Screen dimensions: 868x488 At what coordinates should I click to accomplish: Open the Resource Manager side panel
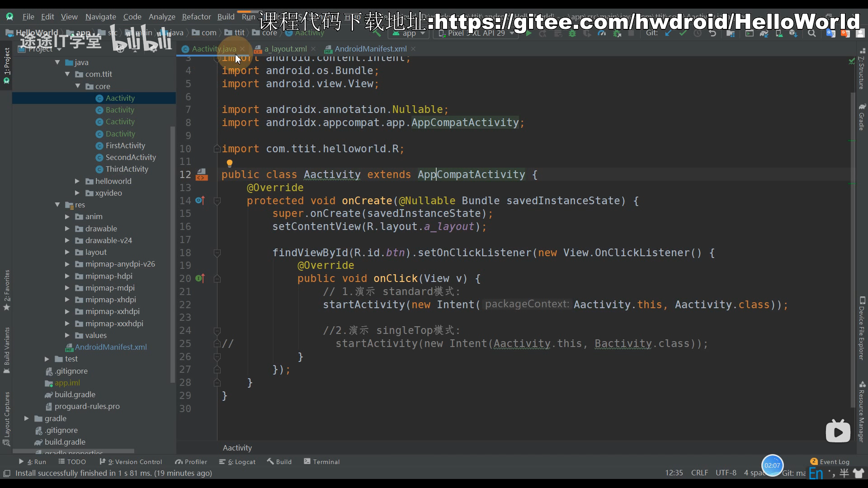coord(862,412)
